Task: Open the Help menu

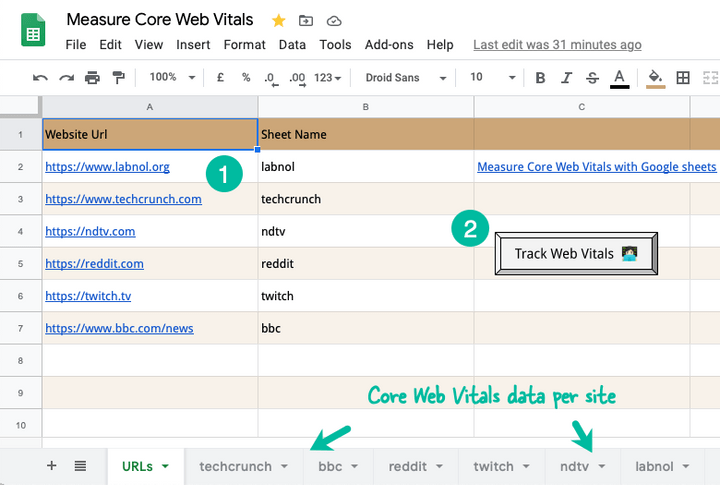Action: pos(440,45)
